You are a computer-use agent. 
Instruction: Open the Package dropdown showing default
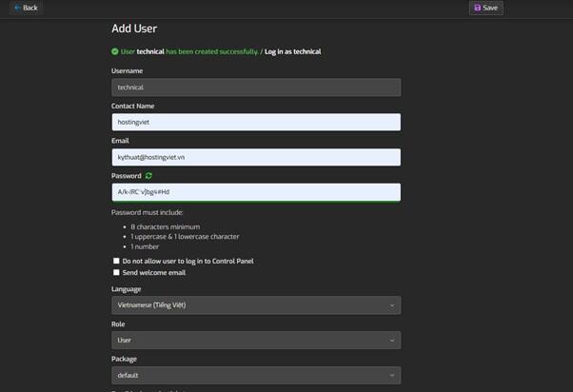pyautogui.click(x=255, y=375)
